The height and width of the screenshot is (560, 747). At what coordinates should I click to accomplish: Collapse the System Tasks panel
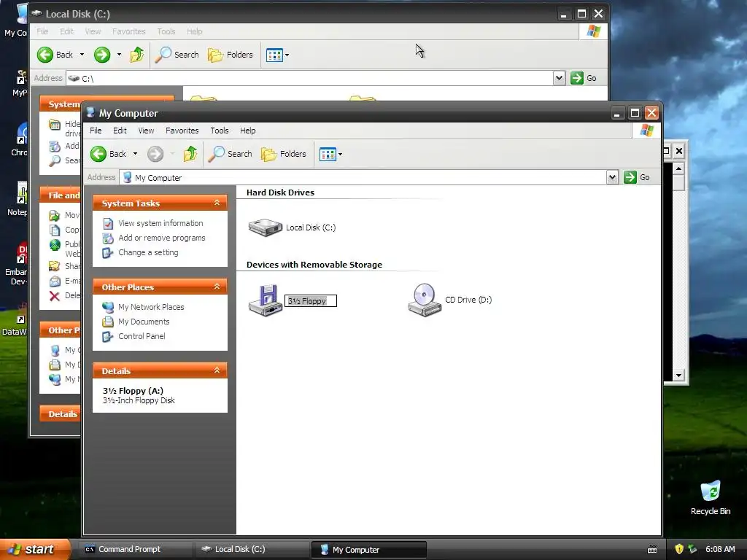point(217,203)
